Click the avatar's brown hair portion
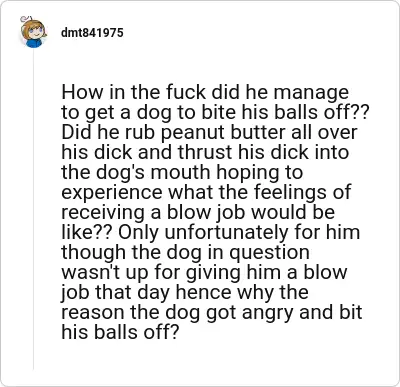Screen dimensions: 400x387 [26, 28]
